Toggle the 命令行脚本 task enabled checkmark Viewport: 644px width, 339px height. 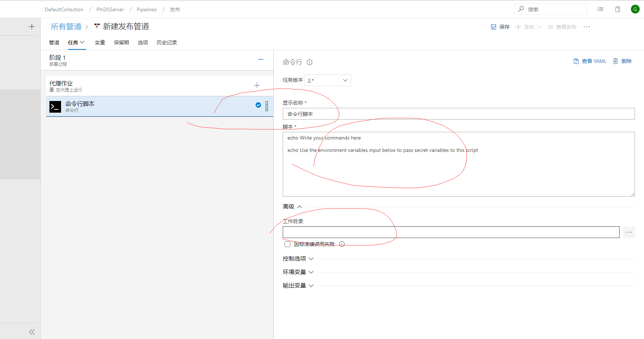click(258, 105)
